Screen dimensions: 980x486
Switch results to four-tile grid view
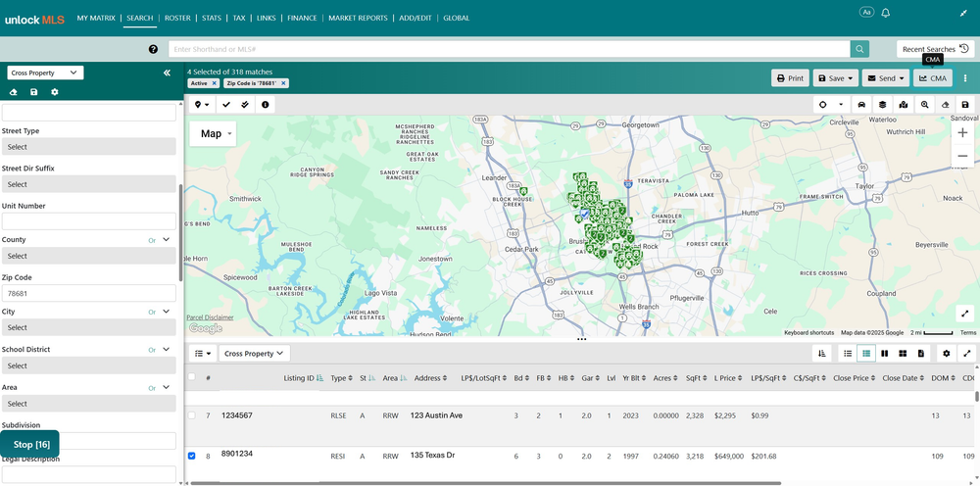click(x=903, y=353)
